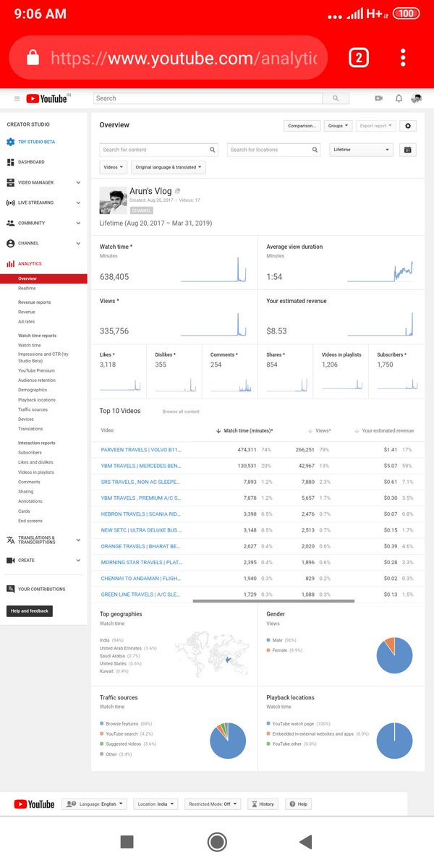Open browser three-dot menu
Viewport: 434px width, 868px height.
(403, 58)
